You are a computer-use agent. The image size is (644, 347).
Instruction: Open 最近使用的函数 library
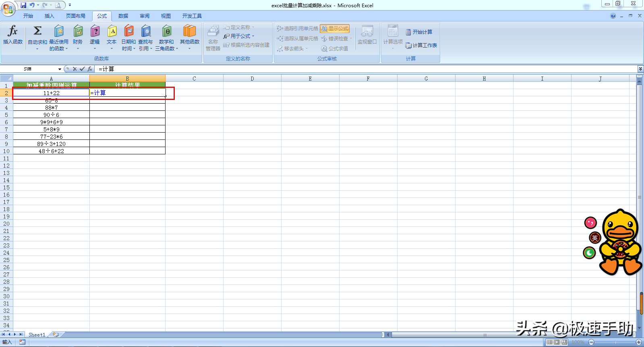coord(59,38)
